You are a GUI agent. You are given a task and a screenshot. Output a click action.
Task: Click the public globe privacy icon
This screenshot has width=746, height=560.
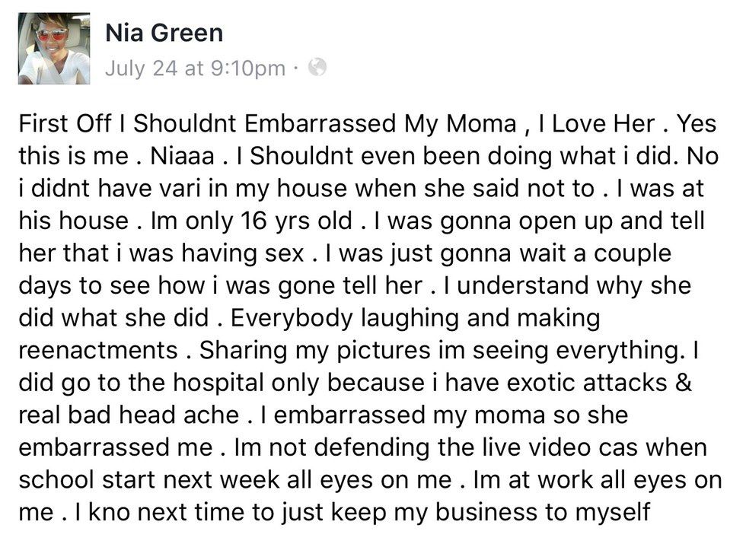[317, 68]
